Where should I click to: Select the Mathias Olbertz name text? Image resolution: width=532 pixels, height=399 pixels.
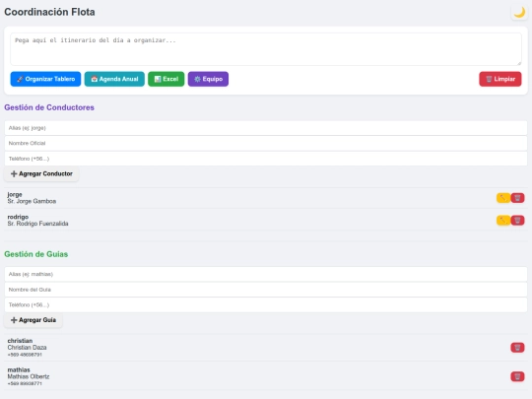[x=29, y=376]
